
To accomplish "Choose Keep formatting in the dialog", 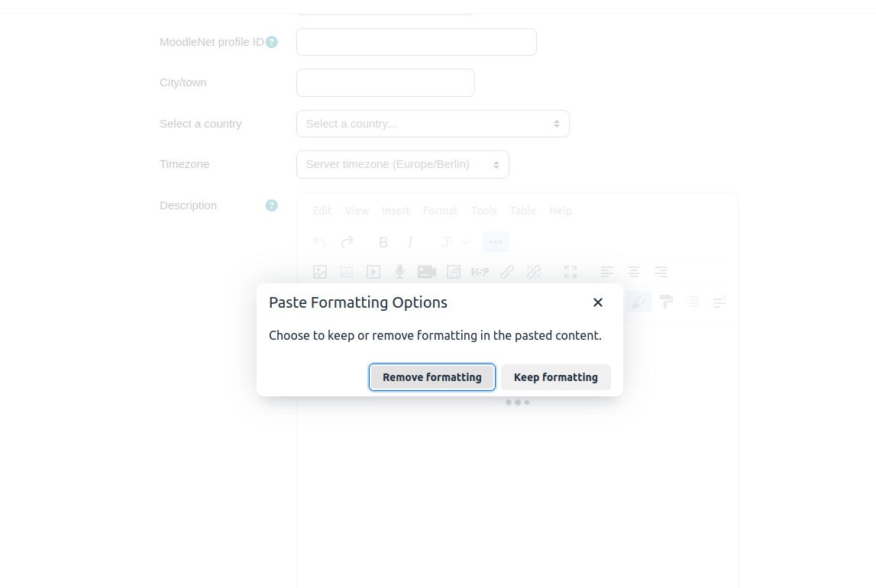I will pos(555,377).
